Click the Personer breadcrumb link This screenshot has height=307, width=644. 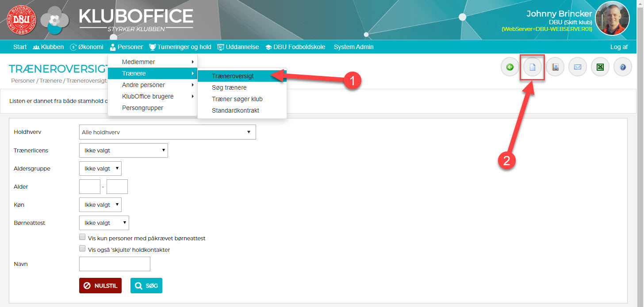tap(23, 81)
